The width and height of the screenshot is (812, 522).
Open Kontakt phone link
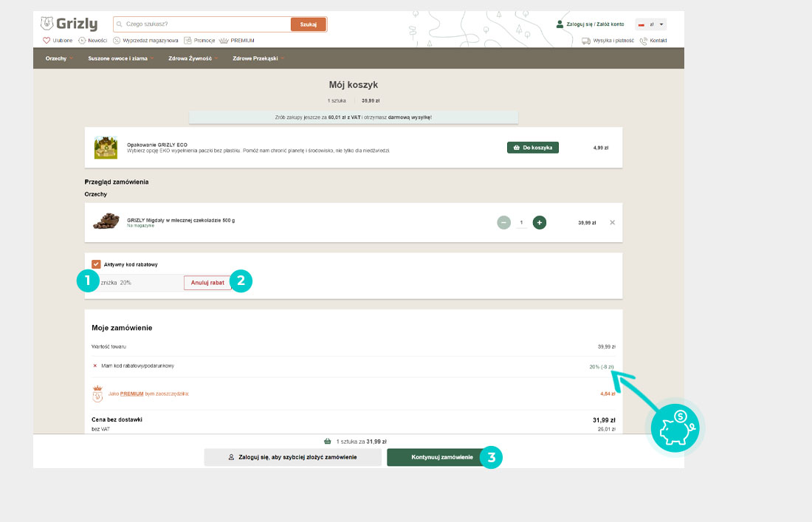pyautogui.click(x=653, y=41)
